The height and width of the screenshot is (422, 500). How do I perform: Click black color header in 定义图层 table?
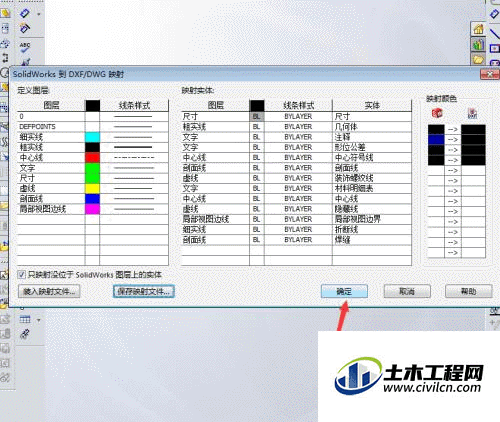(x=93, y=105)
